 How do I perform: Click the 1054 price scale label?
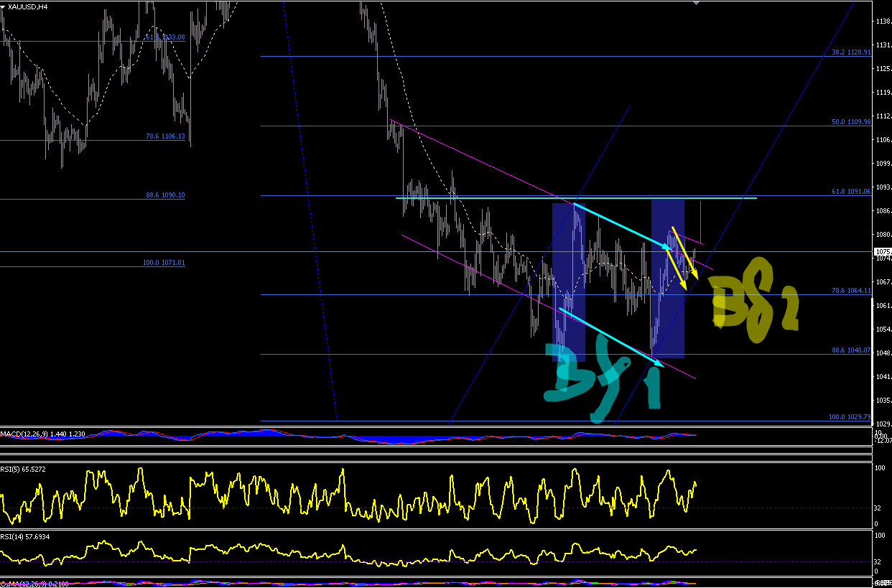pyautogui.click(x=883, y=330)
